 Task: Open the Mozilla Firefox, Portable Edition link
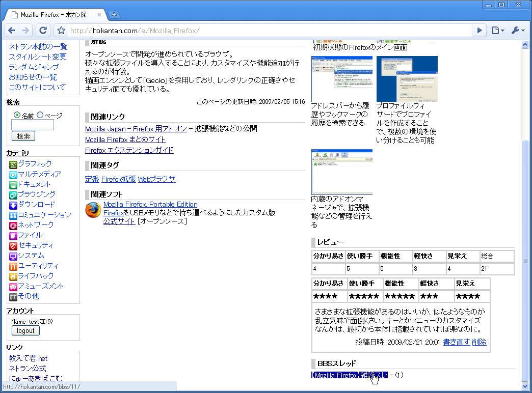point(150,204)
